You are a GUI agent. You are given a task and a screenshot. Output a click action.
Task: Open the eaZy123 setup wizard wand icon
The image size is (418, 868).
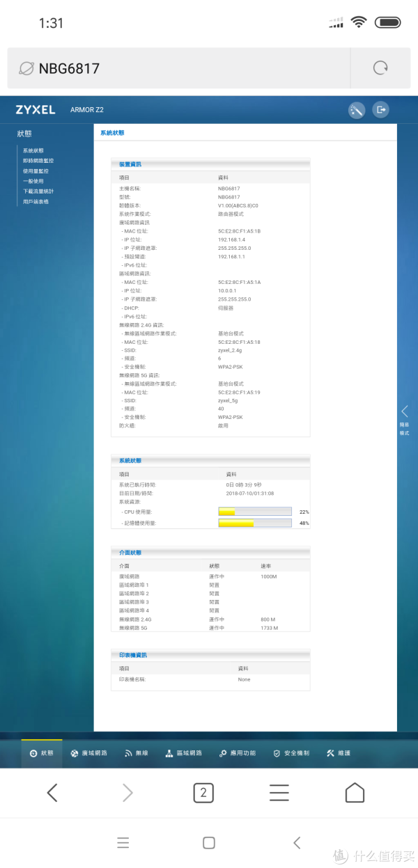click(x=357, y=110)
